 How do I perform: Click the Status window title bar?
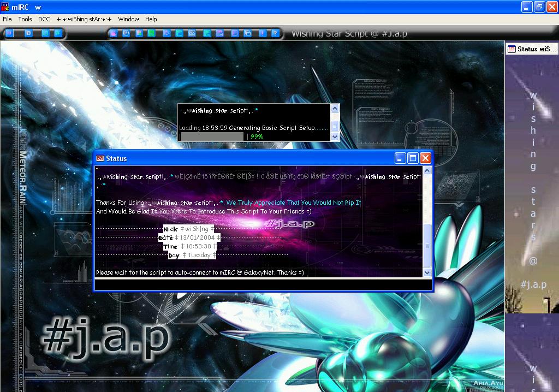(x=264, y=158)
